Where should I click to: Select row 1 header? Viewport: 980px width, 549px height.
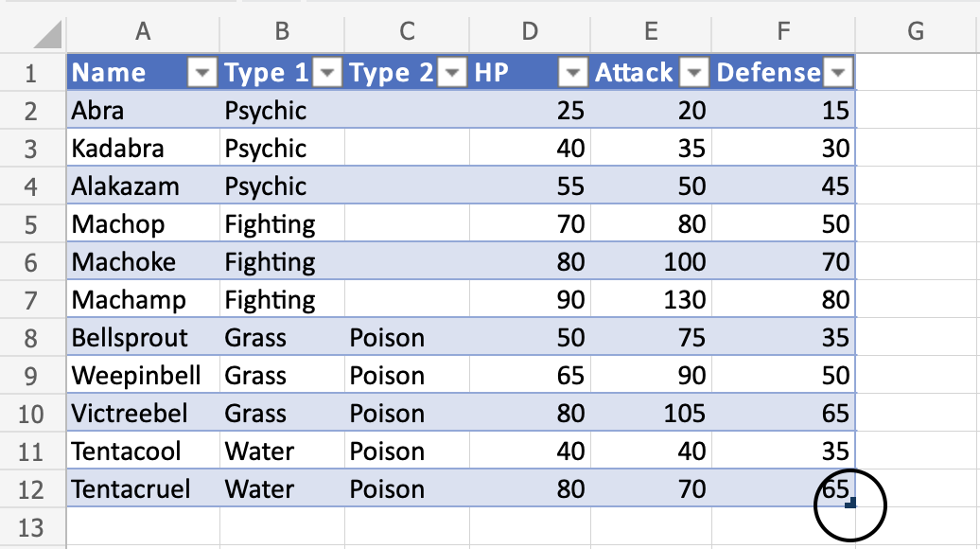coord(31,73)
